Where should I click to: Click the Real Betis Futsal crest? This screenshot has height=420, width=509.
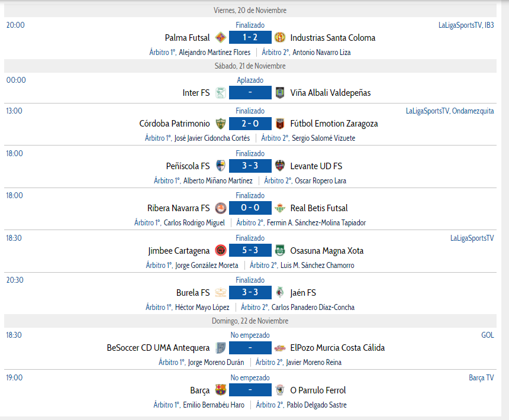tap(280, 208)
